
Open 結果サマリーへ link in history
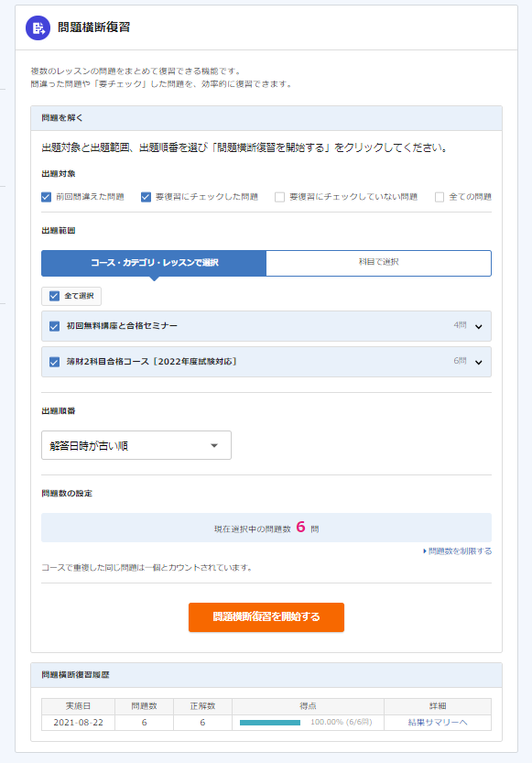(438, 723)
